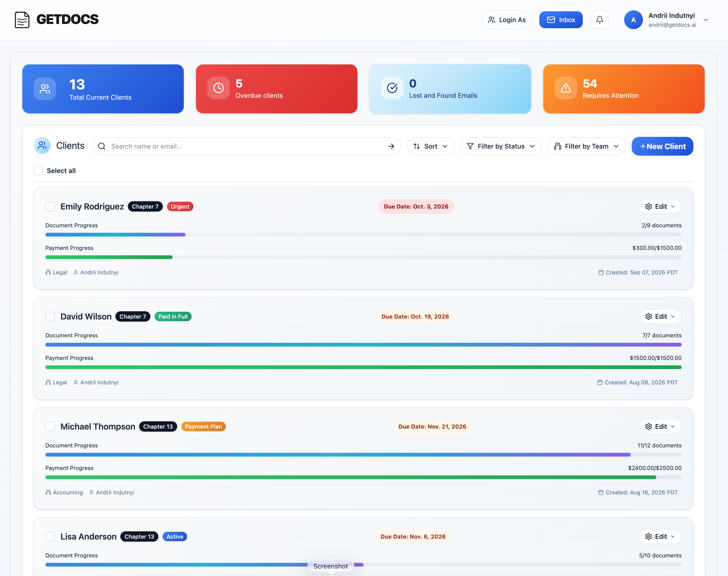Click the Accounting team icon in Michael Thompson's card

coord(48,492)
